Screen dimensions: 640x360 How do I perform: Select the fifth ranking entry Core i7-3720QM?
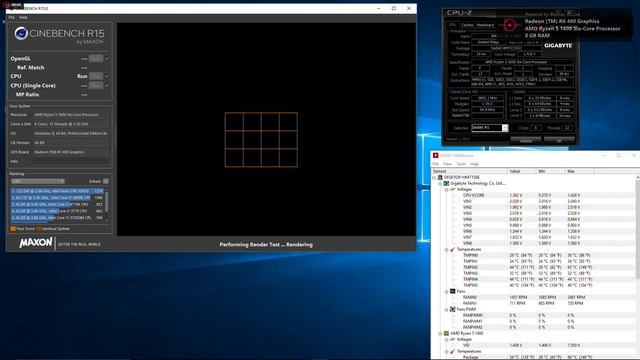57,218
